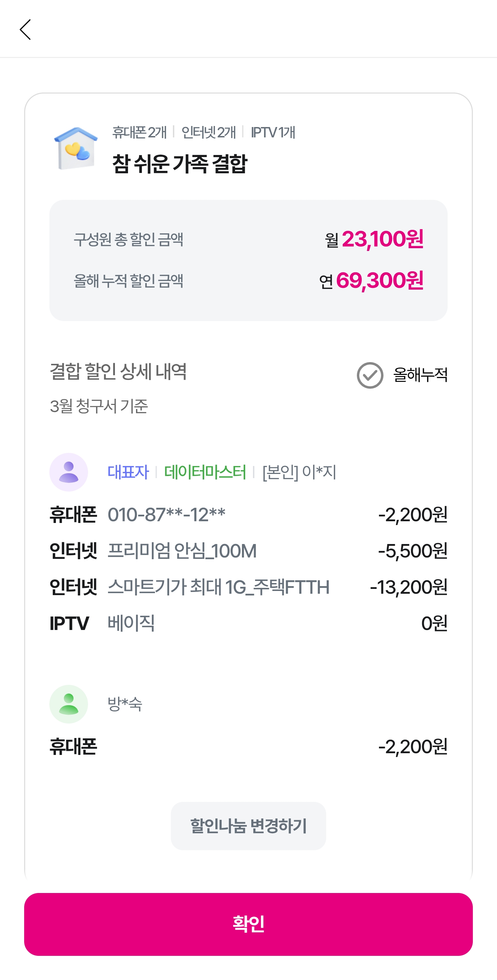Tap the 인터넷 2개 summary label
Image resolution: width=497 pixels, height=980 pixels.
[208, 133]
